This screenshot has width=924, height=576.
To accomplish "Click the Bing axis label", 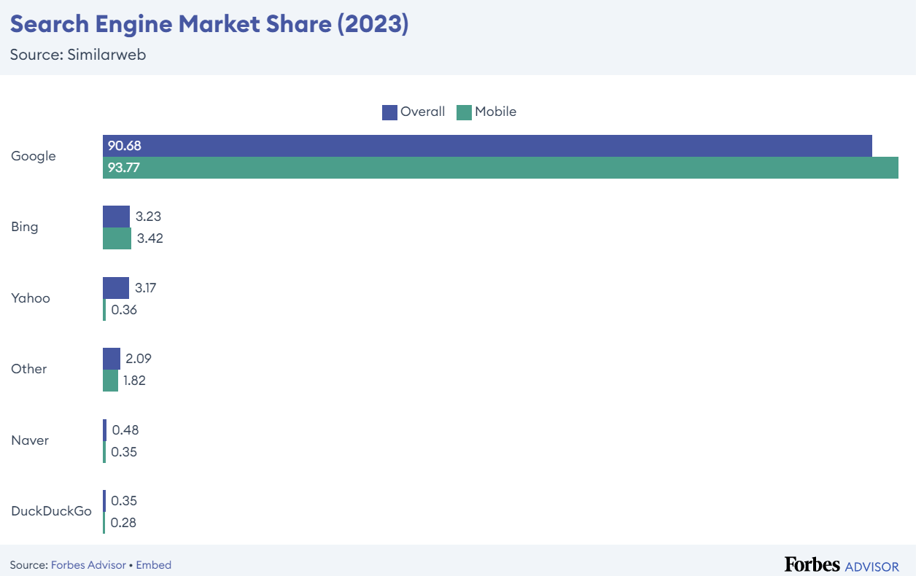I will point(25,227).
